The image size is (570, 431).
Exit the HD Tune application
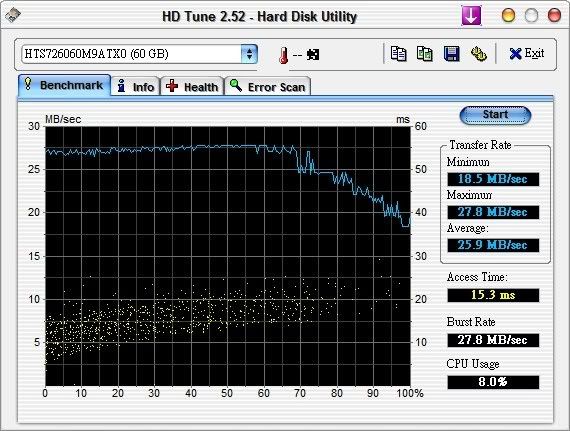tap(526, 54)
